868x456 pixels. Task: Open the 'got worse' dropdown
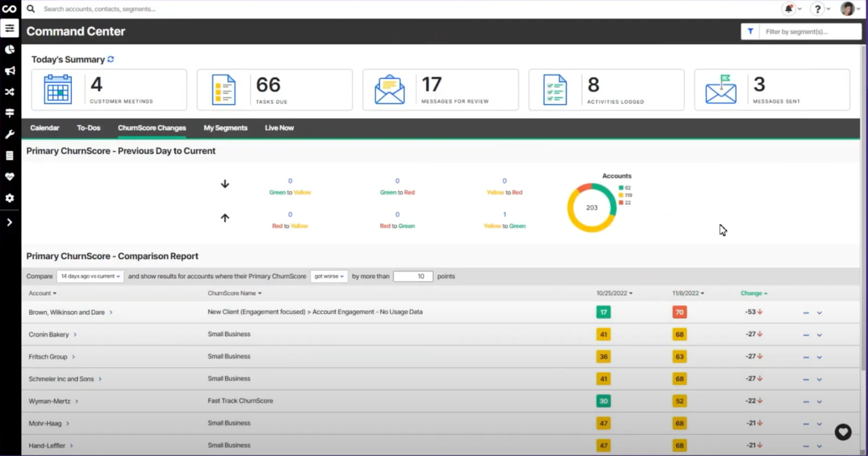click(x=329, y=276)
